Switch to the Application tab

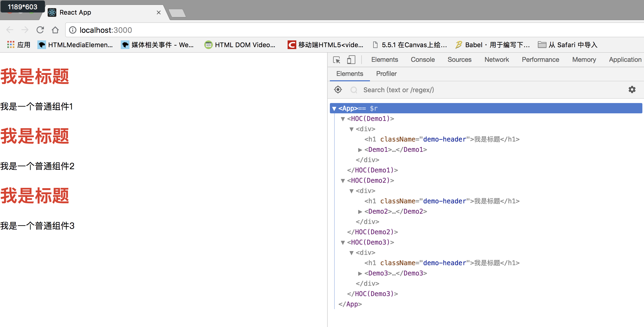[625, 60]
